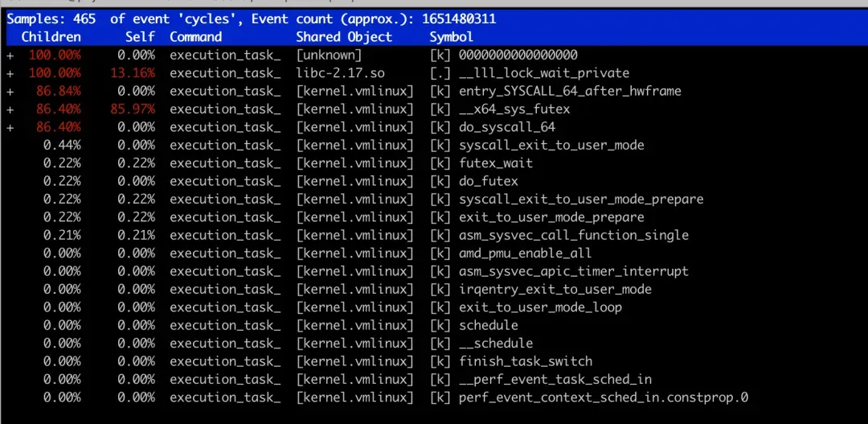The height and width of the screenshot is (424, 868).
Task: Select the asm_sysvec_apic_timer_interrupt entry
Action: coord(573,271)
